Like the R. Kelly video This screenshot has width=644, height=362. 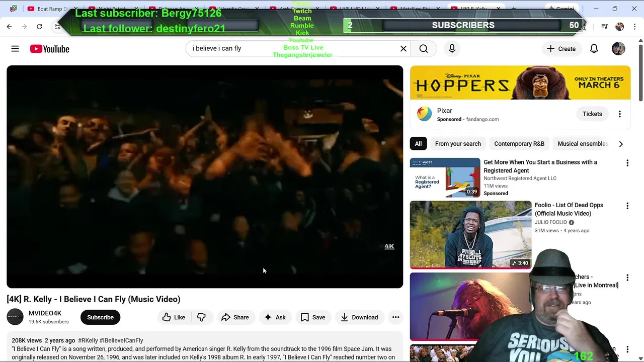(x=174, y=317)
